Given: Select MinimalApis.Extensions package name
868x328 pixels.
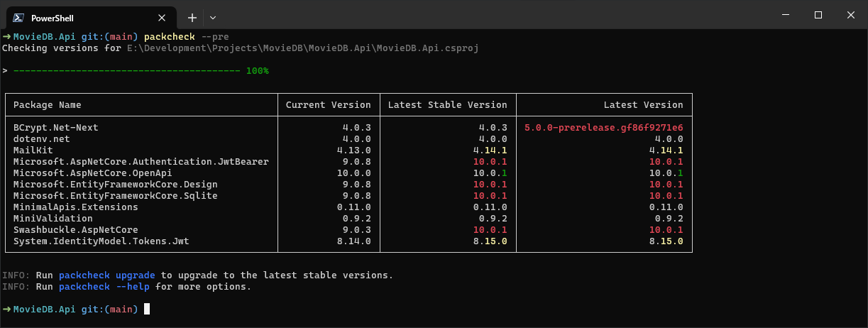Looking at the screenshot, I should [76, 207].
